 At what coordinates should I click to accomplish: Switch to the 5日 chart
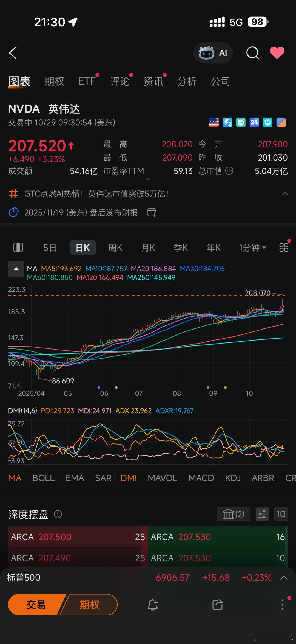coord(50,248)
